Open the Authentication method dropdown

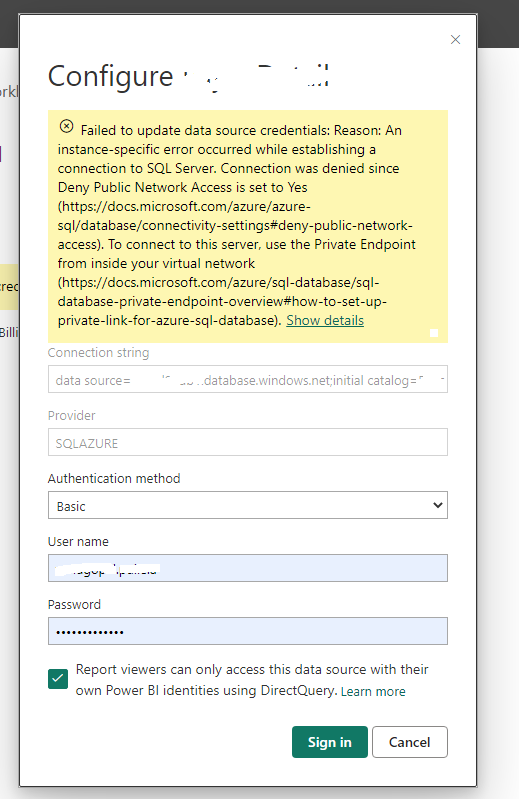click(x=248, y=505)
